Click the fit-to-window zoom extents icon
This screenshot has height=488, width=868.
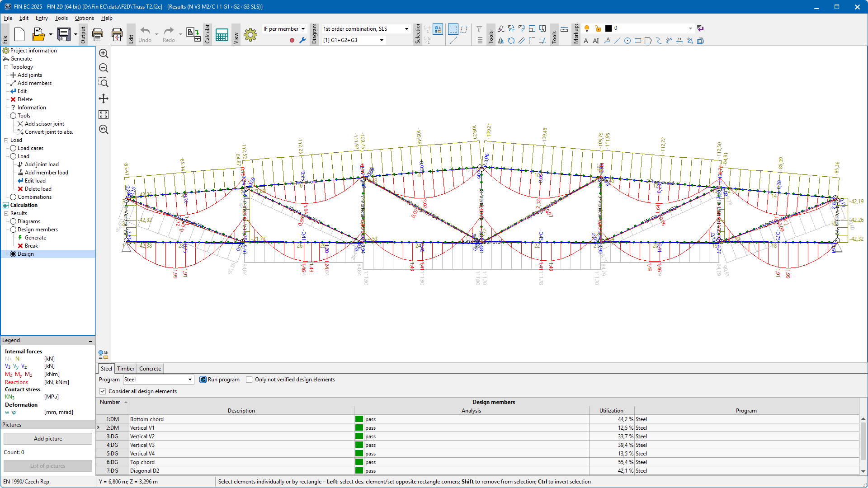tap(104, 115)
